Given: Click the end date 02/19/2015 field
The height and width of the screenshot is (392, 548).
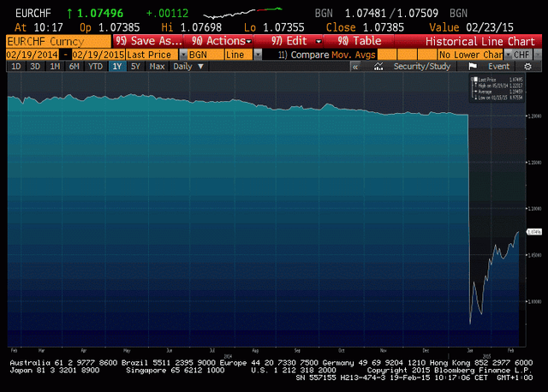Looking at the screenshot, I should [x=98, y=55].
